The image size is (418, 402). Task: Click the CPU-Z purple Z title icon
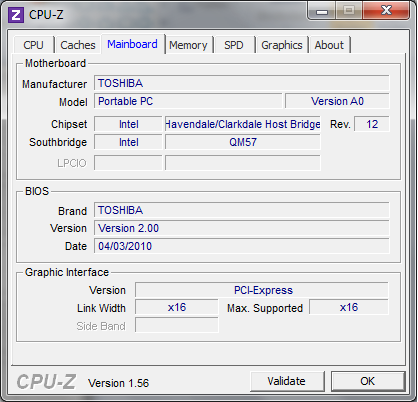(x=16, y=15)
